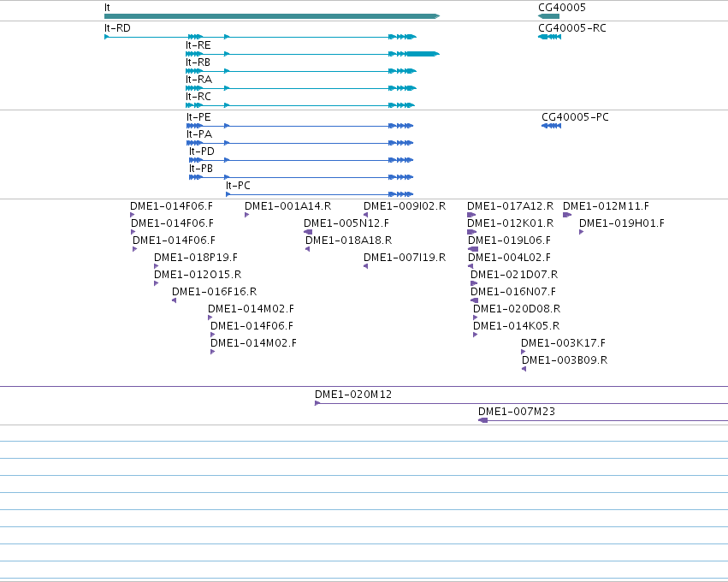Select the DME1-005N12.F label
This screenshot has height=582, width=728.
click(346, 223)
